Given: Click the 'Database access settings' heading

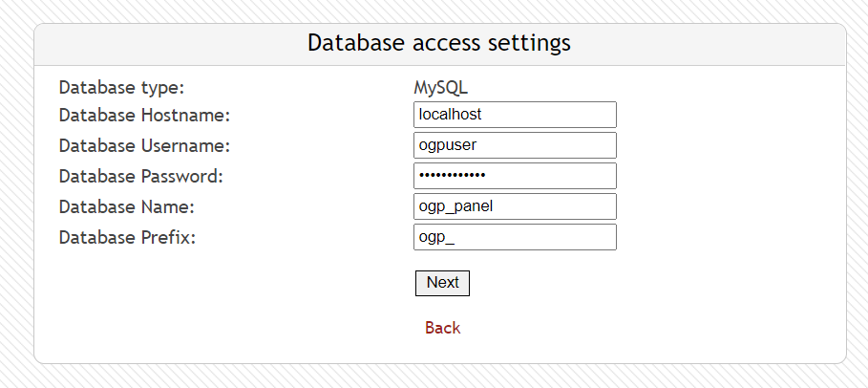Looking at the screenshot, I should pyautogui.click(x=439, y=43).
